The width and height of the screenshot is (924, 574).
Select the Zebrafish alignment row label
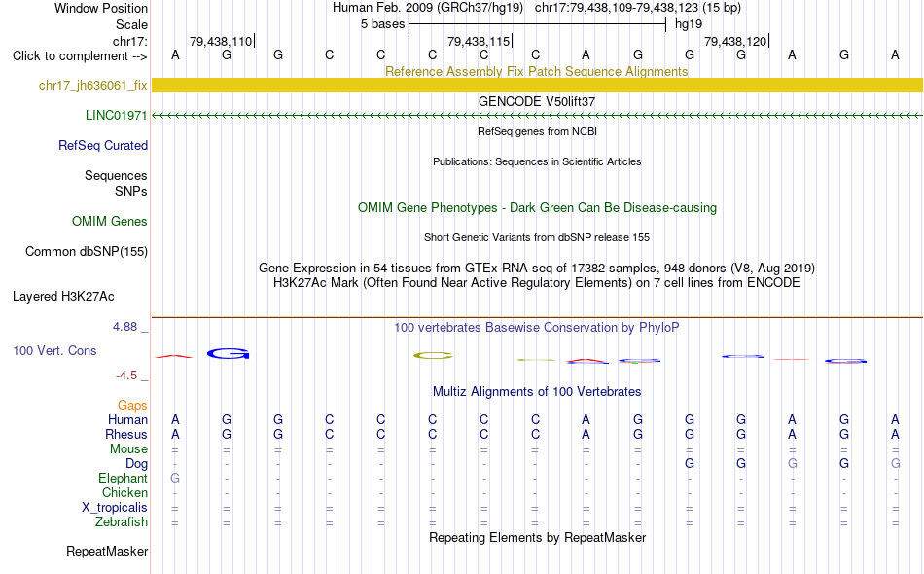122,522
